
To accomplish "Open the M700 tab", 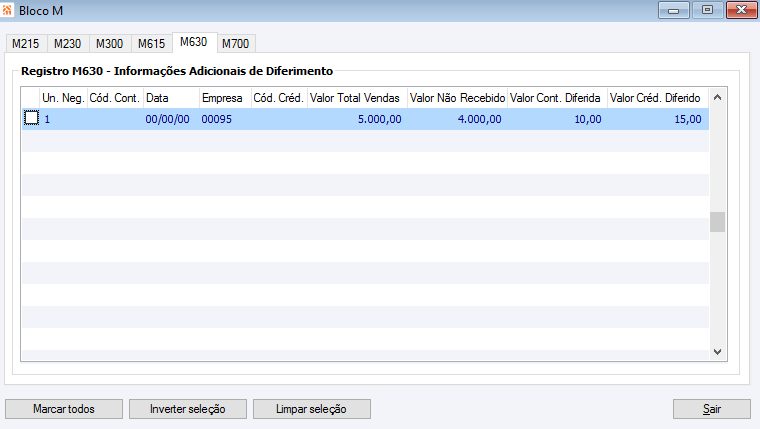I will pos(236,44).
